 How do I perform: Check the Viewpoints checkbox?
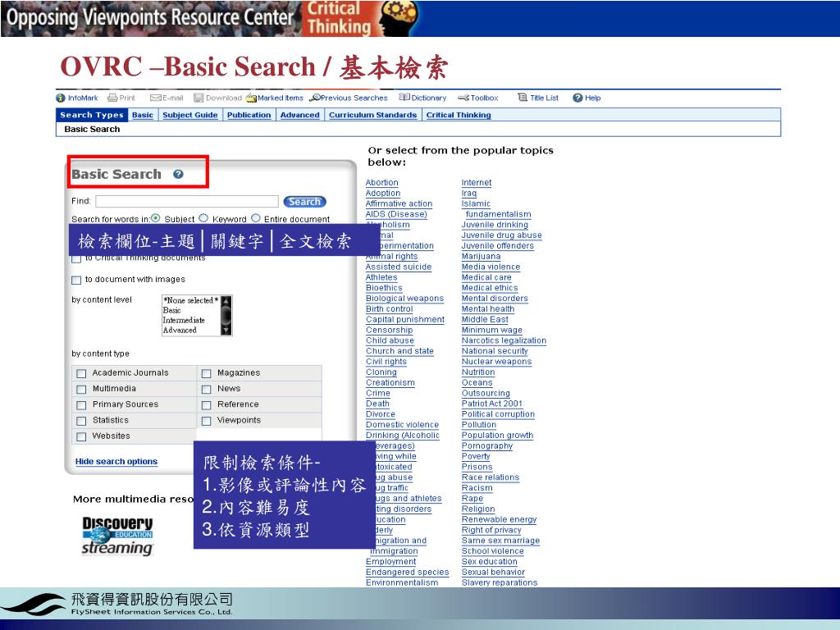click(x=206, y=421)
